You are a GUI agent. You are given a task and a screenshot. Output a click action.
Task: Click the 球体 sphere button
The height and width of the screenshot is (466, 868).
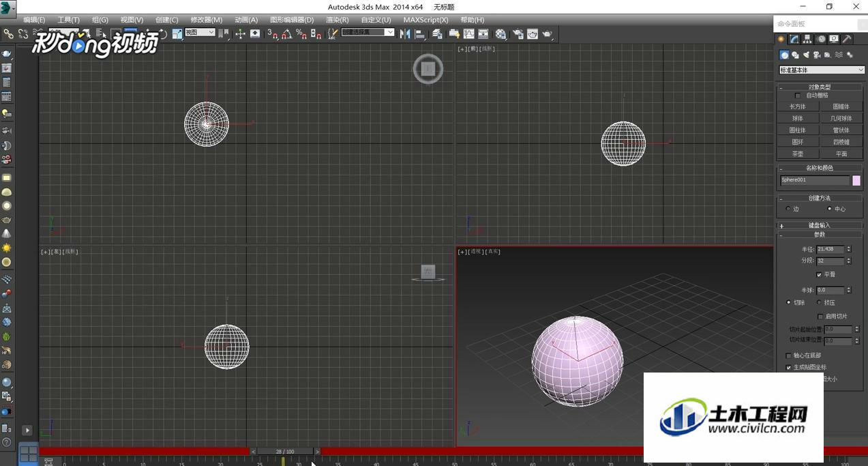click(x=798, y=118)
